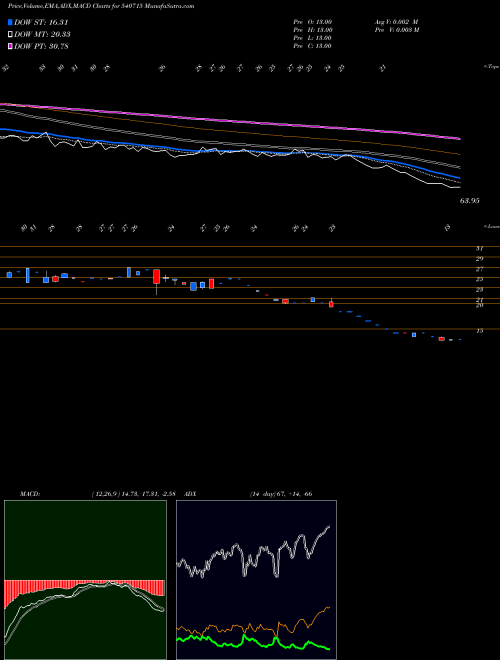Click the green line in the ADX panel
500x660 pixels.
[253, 640]
